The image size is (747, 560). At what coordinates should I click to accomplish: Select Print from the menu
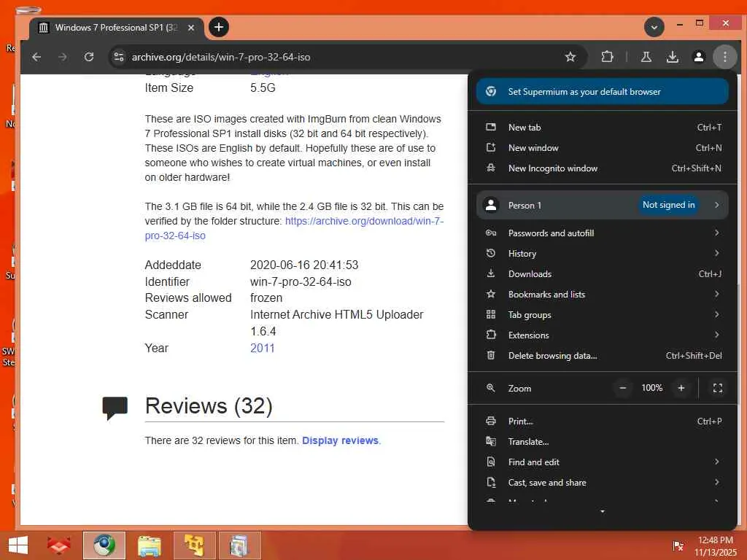[x=602, y=421]
